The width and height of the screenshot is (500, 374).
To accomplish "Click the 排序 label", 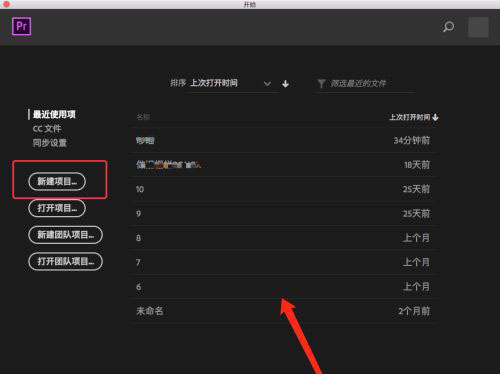I will click(178, 83).
